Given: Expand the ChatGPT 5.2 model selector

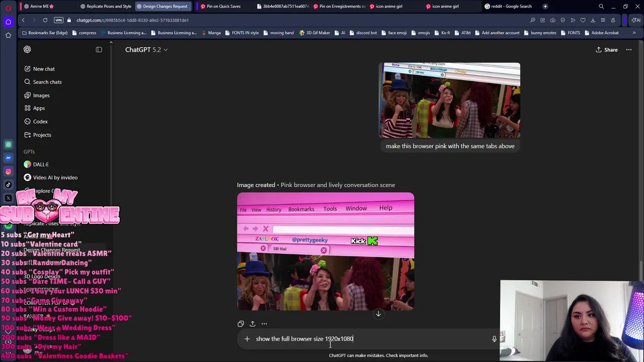Looking at the screenshot, I should point(146,50).
